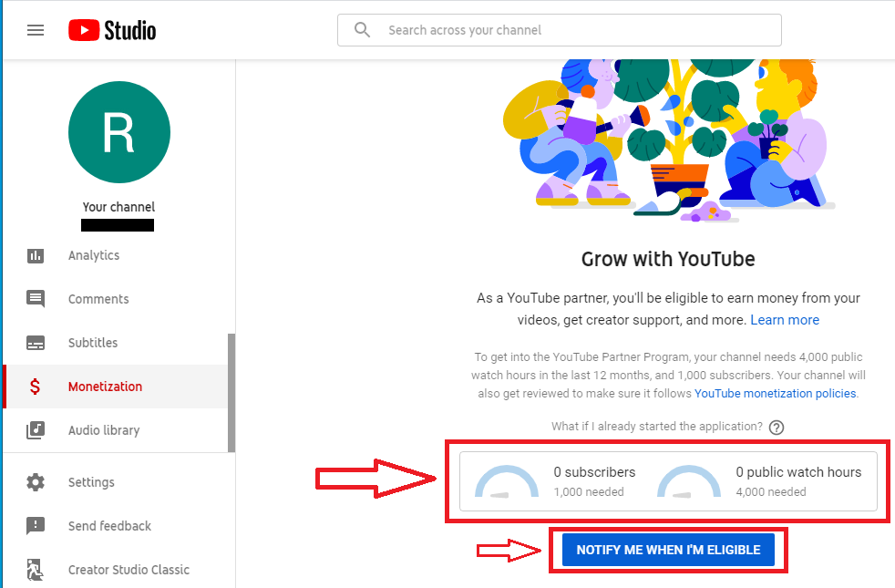Click the '4,000 needed' text

(x=770, y=491)
